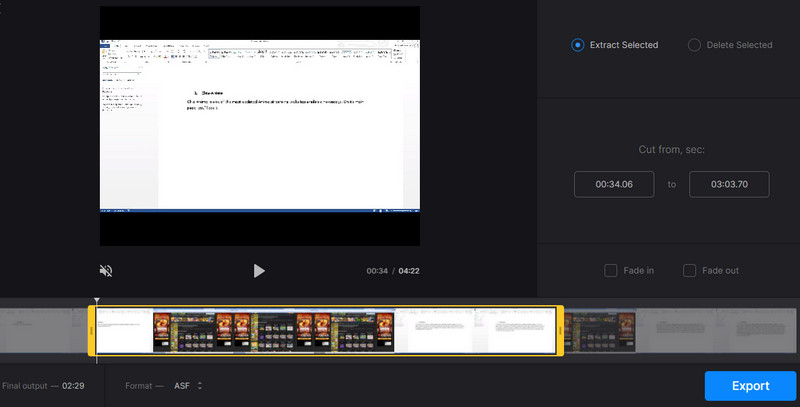Click the video preview frame

260,125
